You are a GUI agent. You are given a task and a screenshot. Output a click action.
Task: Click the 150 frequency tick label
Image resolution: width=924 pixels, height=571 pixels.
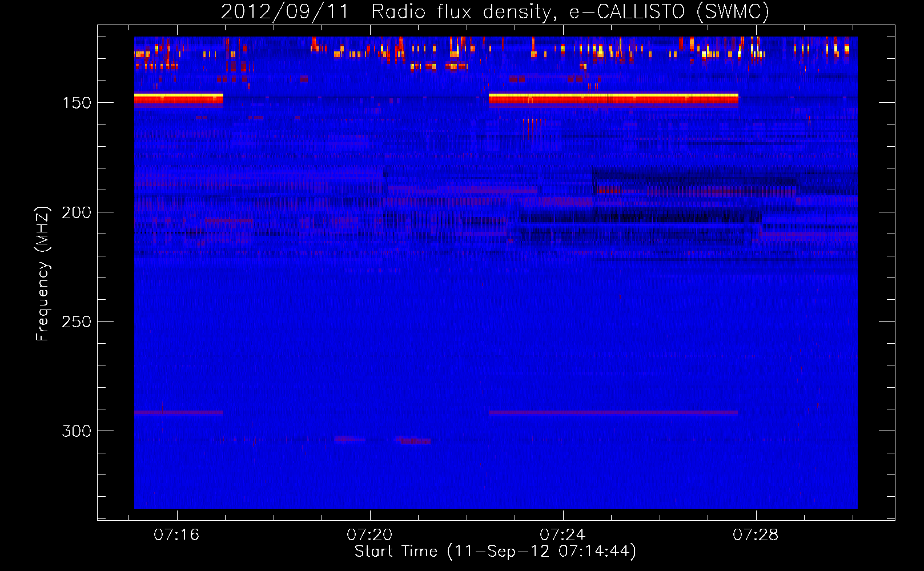77,103
